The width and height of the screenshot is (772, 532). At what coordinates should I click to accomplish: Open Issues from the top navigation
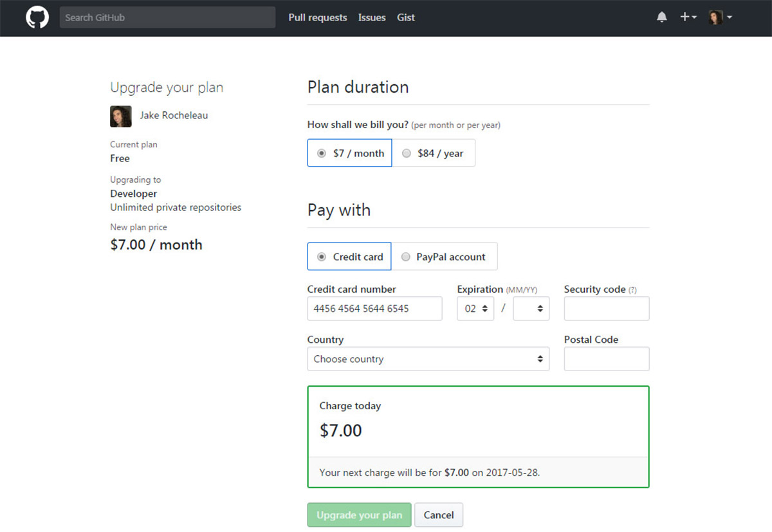point(372,17)
